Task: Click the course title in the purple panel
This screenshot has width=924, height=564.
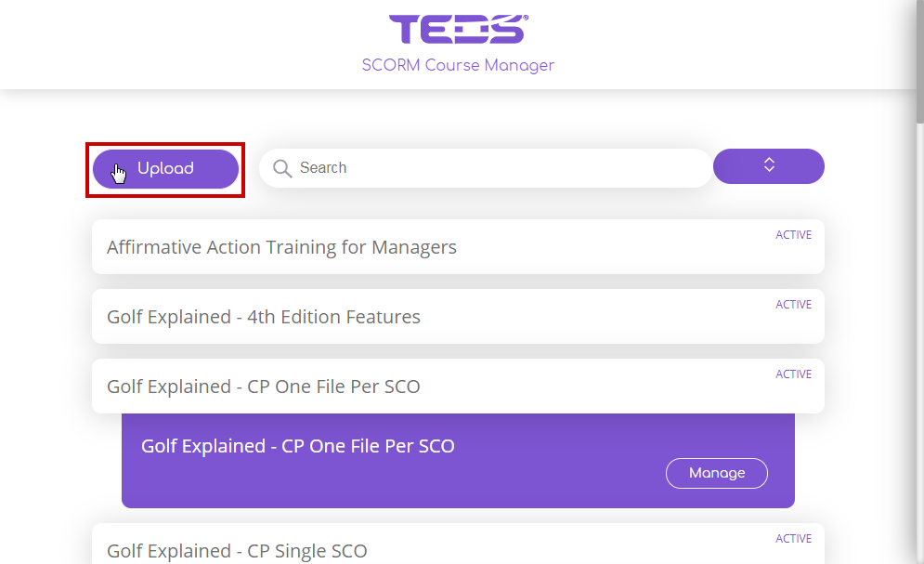Action: click(x=297, y=446)
